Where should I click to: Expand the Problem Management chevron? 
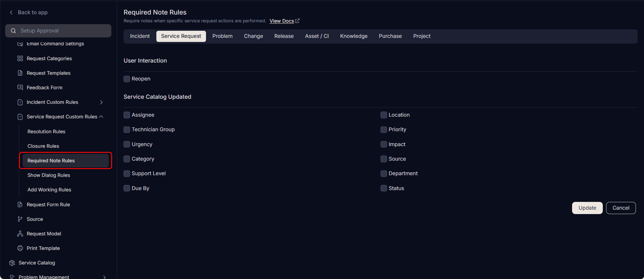[104, 277]
